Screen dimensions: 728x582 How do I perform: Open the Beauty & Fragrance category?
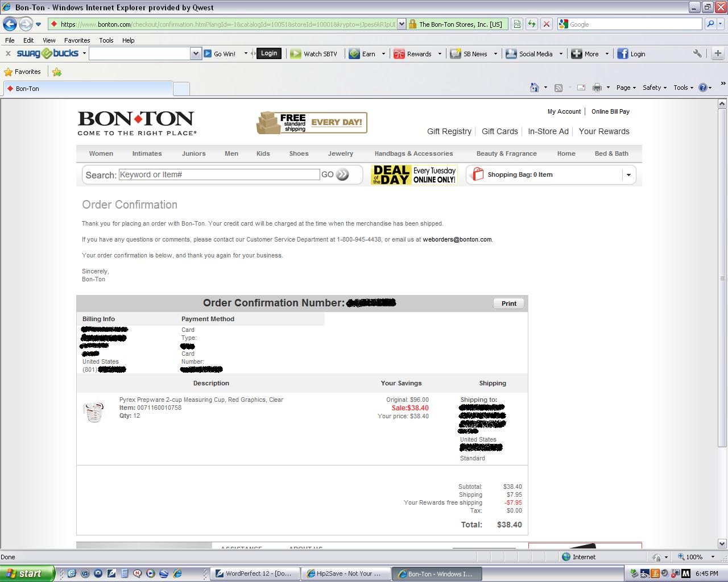[507, 153]
